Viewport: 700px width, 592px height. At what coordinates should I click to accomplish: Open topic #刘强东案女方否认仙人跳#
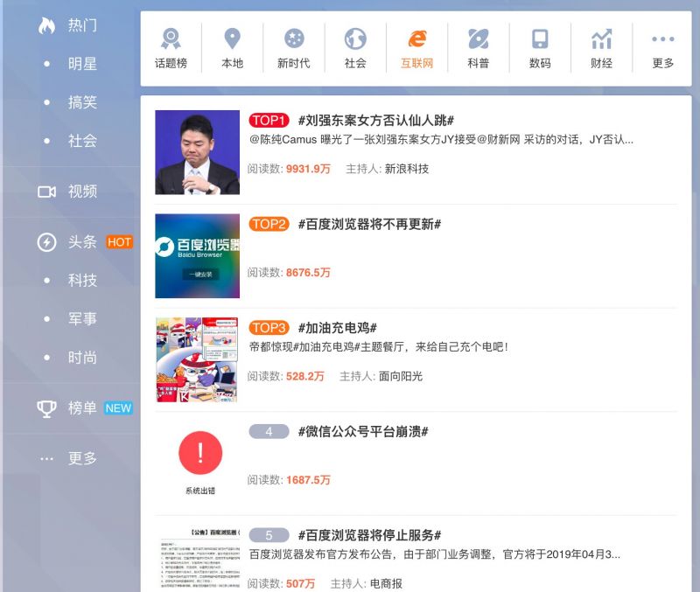(x=376, y=121)
